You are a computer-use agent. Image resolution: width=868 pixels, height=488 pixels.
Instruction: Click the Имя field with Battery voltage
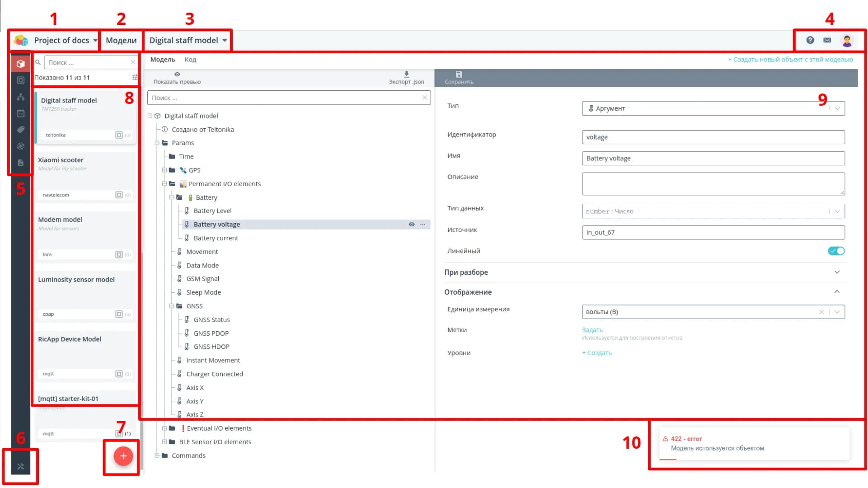(x=713, y=158)
